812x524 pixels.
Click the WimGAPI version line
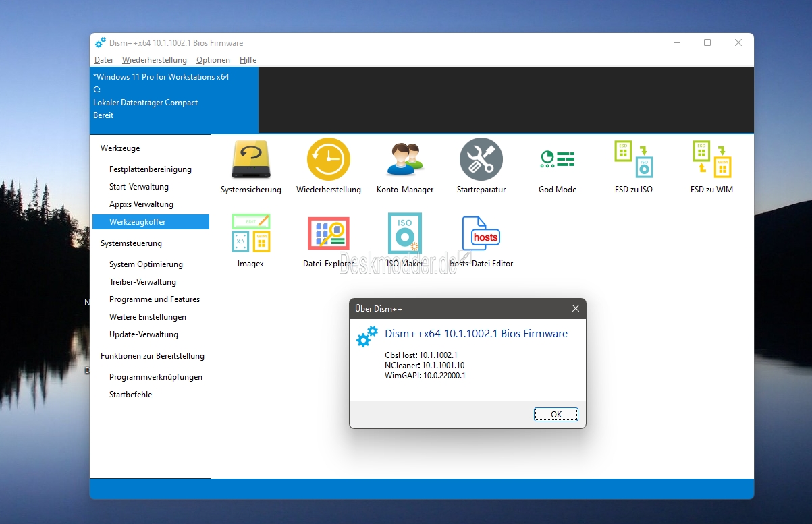(x=425, y=375)
